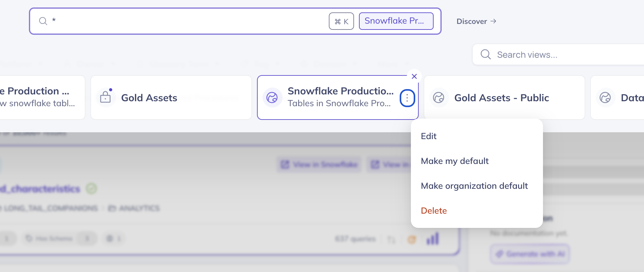Select the partially visible Production view card
The width and height of the screenshot is (644, 272).
pos(42,97)
